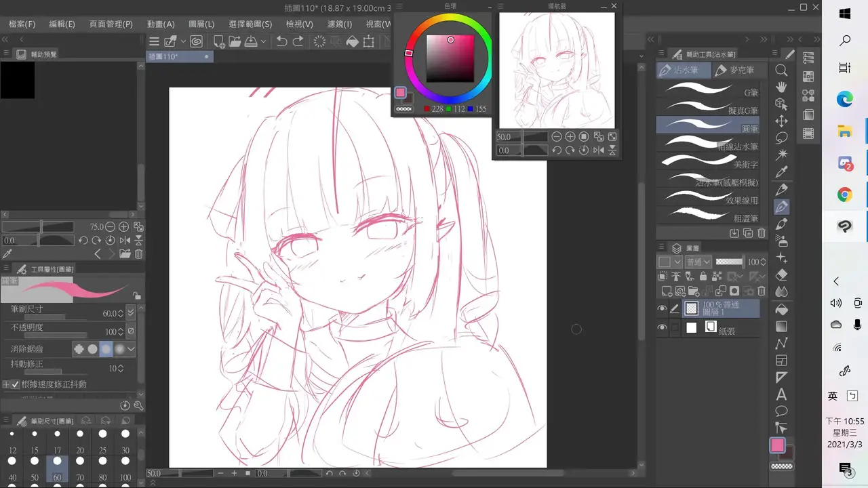Click the Undo arrow in the command bar
868x488 pixels.
point(282,42)
